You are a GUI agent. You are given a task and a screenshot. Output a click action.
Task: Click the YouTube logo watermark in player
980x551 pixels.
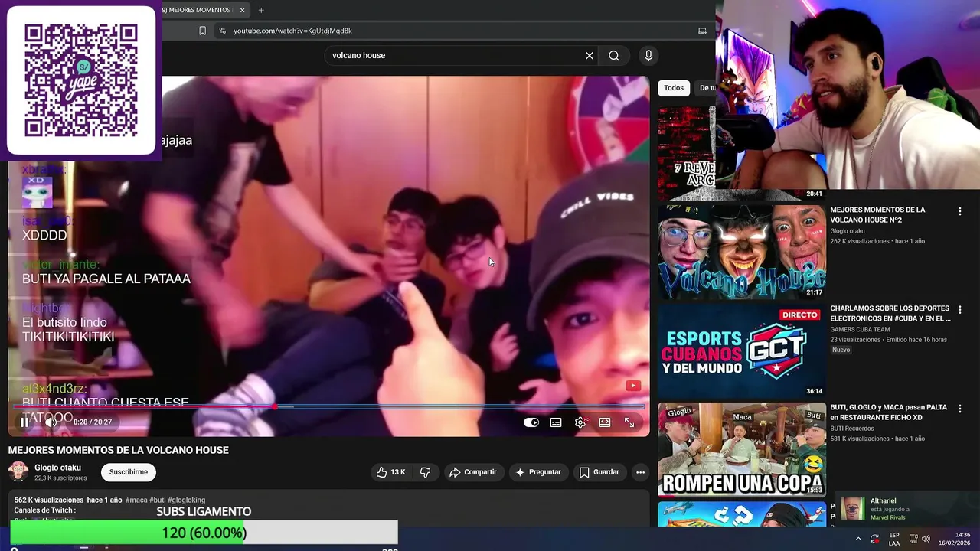[633, 386]
